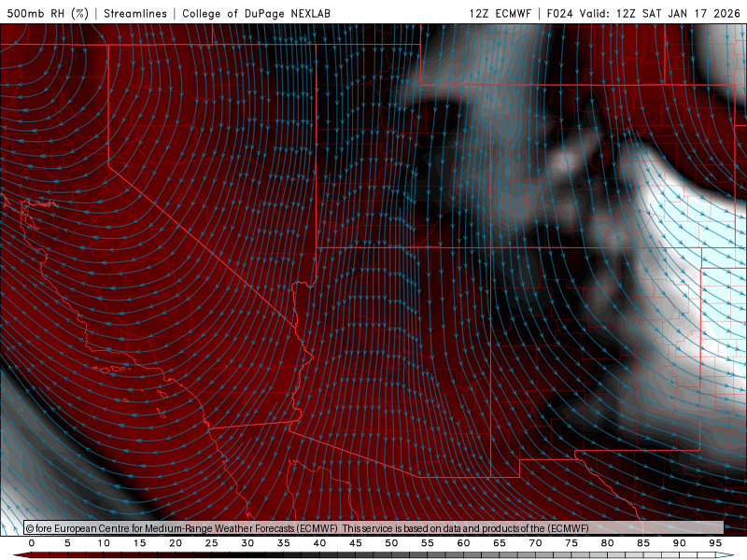Click the "85" colorbar label

pos(643,543)
